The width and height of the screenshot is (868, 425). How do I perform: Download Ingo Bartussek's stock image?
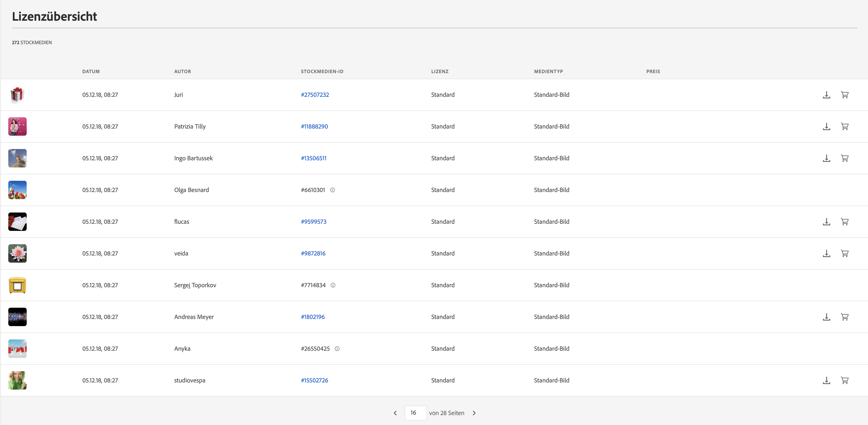[x=826, y=158]
